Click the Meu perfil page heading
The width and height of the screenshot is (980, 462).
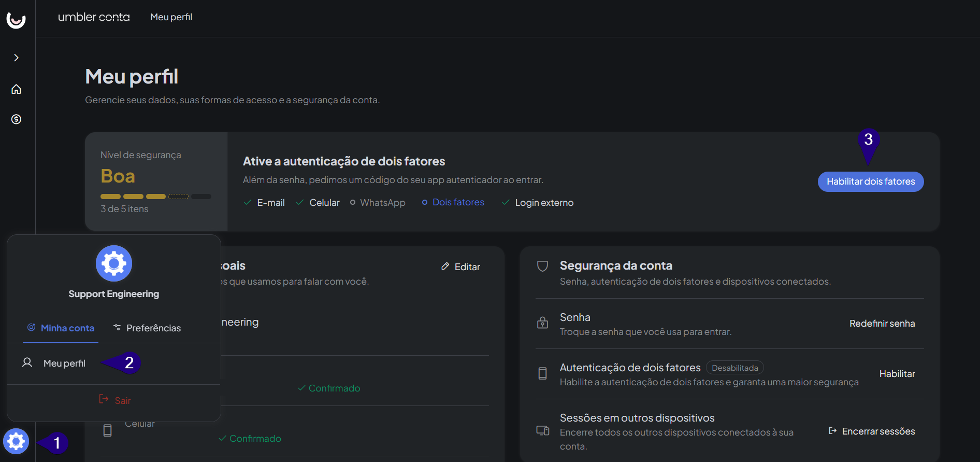point(132,77)
